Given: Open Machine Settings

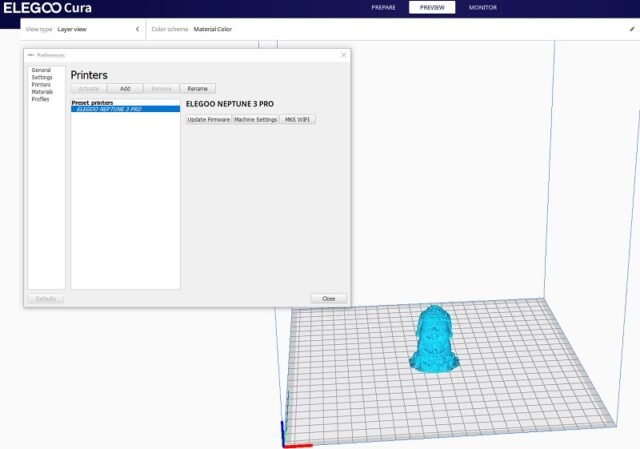Looking at the screenshot, I should 256,120.
